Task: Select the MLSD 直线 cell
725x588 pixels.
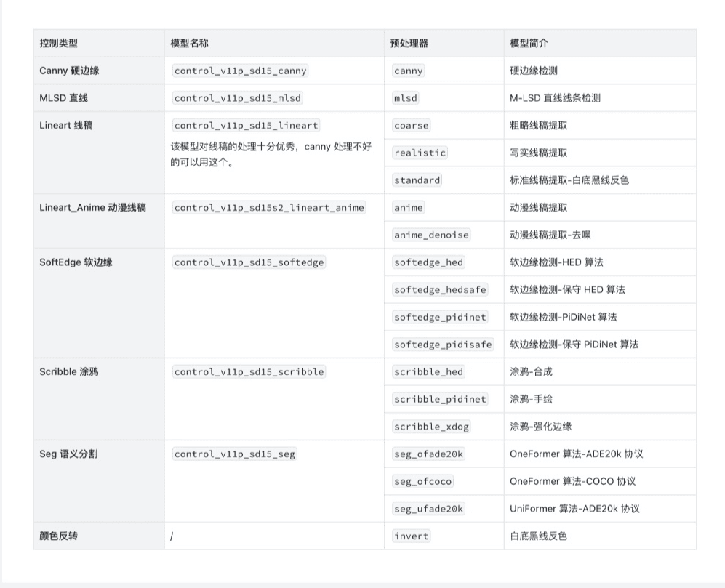Action: tap(99, 98)
